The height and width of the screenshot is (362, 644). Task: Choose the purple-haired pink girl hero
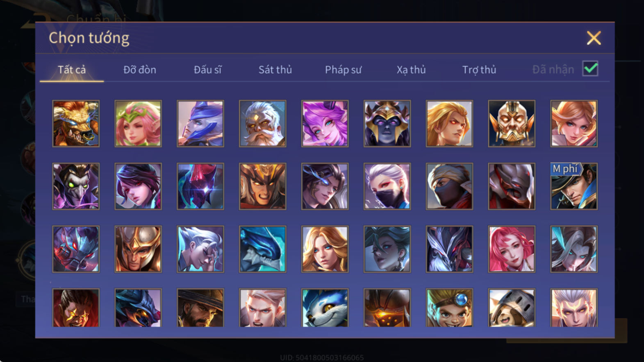[x=325, y=124]
